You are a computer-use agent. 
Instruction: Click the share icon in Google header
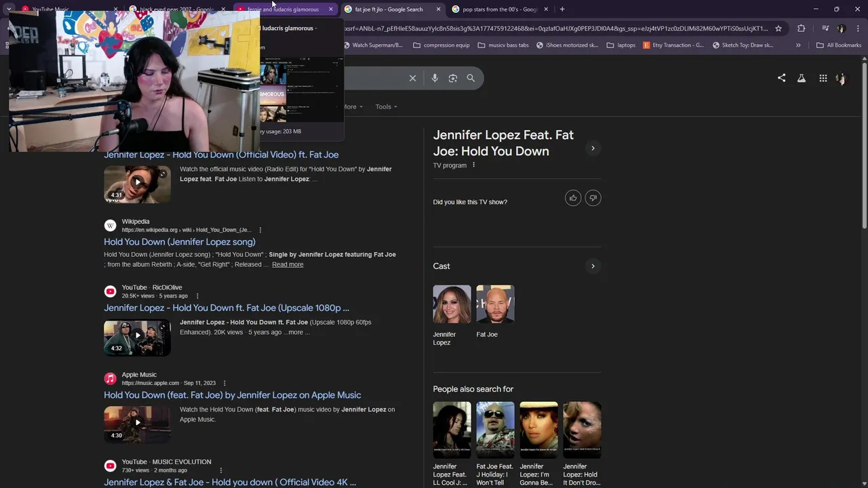781,78
